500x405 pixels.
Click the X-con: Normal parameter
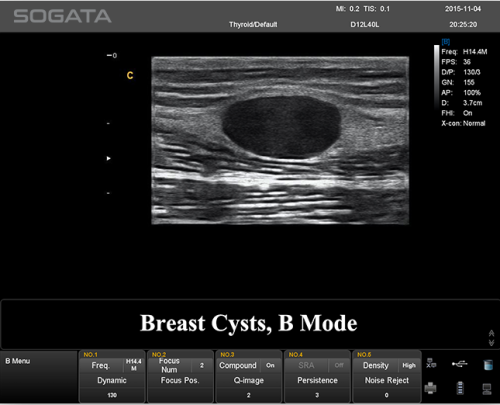coord(463,123)
